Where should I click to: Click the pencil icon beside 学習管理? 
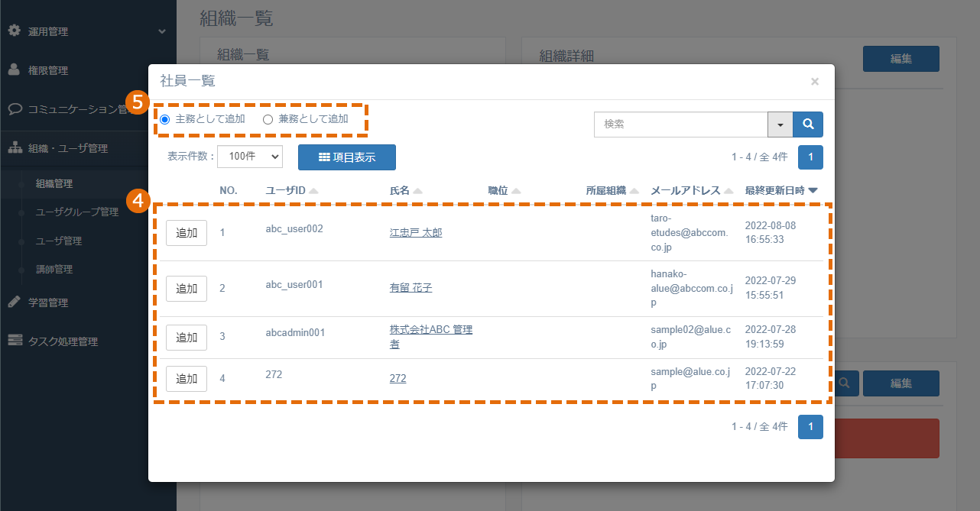point(14,302)
